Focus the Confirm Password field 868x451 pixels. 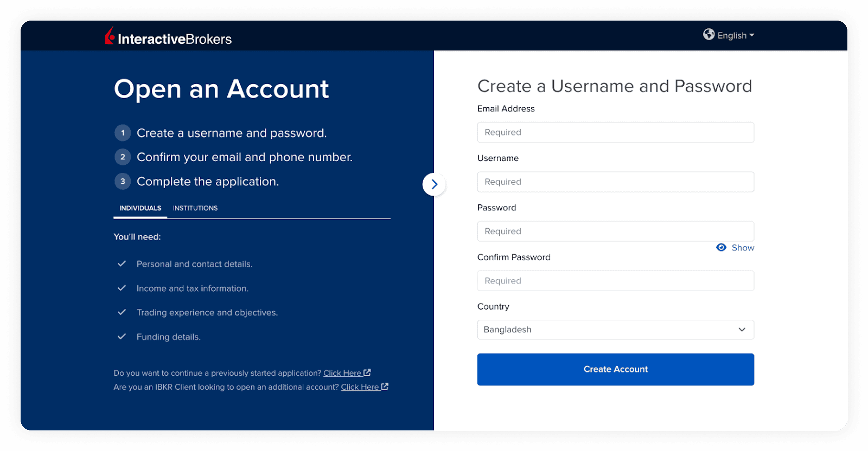point(616,281)
